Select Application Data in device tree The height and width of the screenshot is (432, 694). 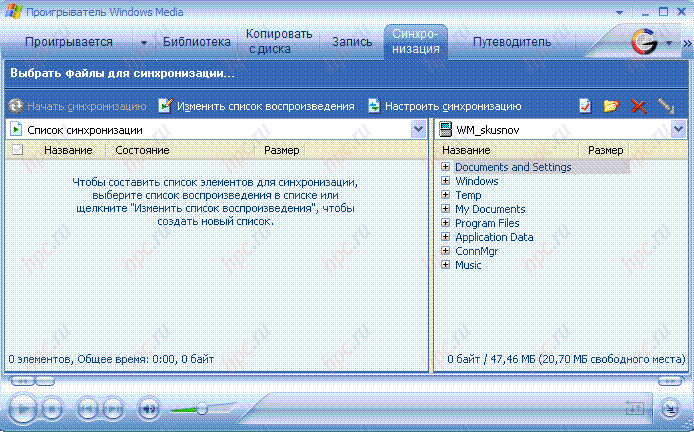pos(494,237)
